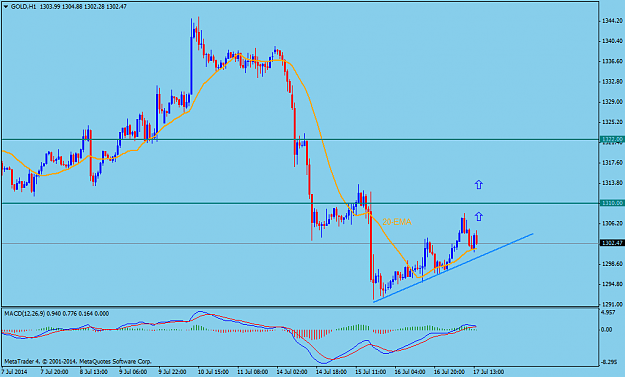This screenshot has height=377, width=625.
Task: Click the 20-EMA text label on chart
Action: click(397, 222)
